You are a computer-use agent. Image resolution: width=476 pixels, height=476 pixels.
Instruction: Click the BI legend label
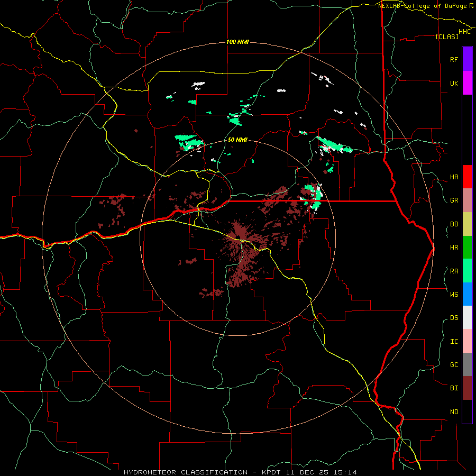[454, 388]
